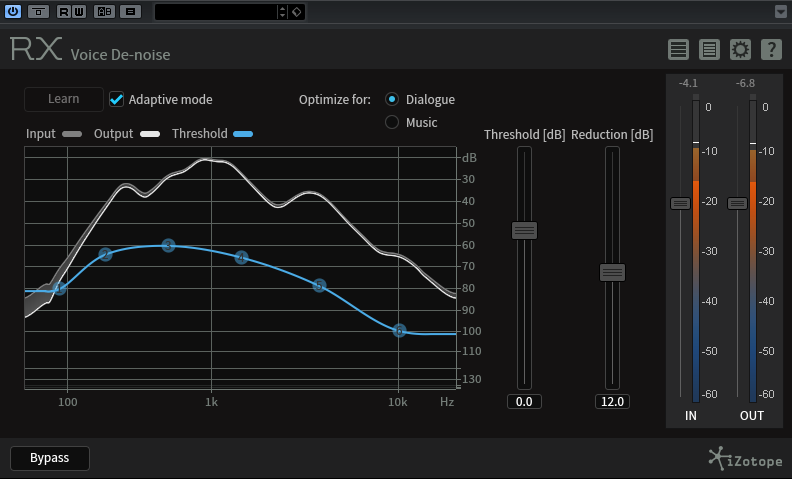The height and width of the screenshot is (479, 792).
Task: Click the Threshold value field 0.0
Action: (524, 402)
